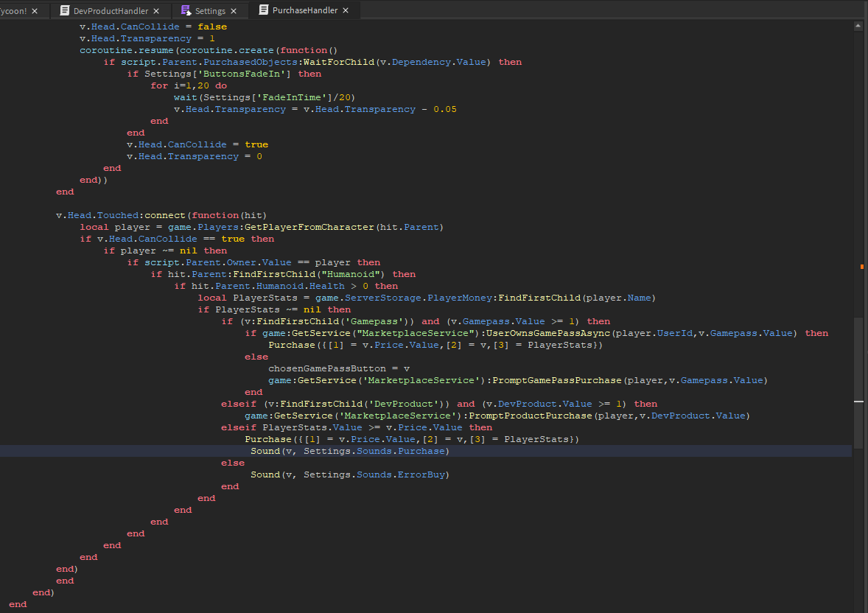This screenshot has width=868, height=613.
Task: Select the PurchaseHandler script tab
Action: (x=304, y=10)
